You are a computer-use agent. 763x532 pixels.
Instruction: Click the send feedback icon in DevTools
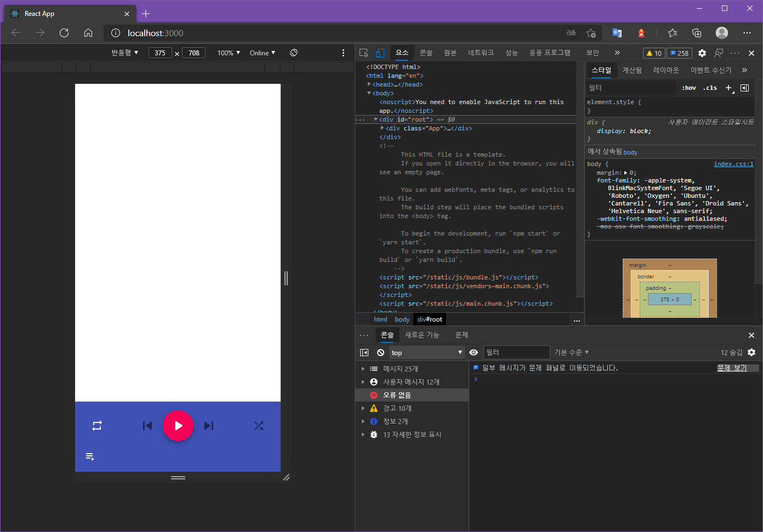[x=719, y=53]
